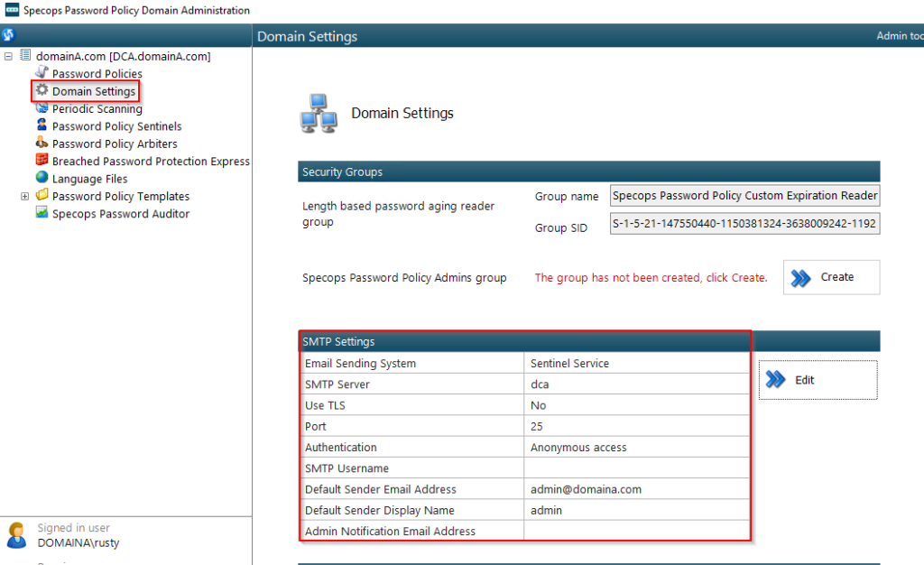Click the Domain Settings network computers icon

(x=319, y=114)
